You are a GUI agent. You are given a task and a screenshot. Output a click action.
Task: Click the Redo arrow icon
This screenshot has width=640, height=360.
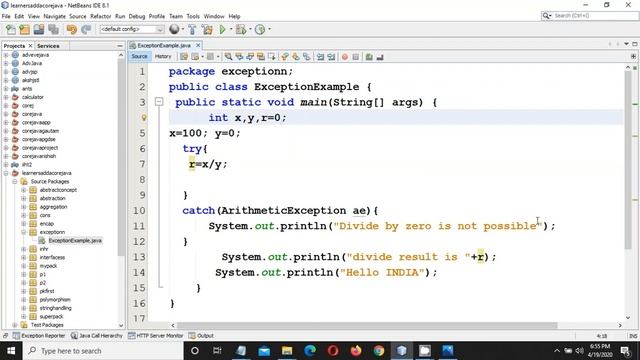click(x=86, y=29)
